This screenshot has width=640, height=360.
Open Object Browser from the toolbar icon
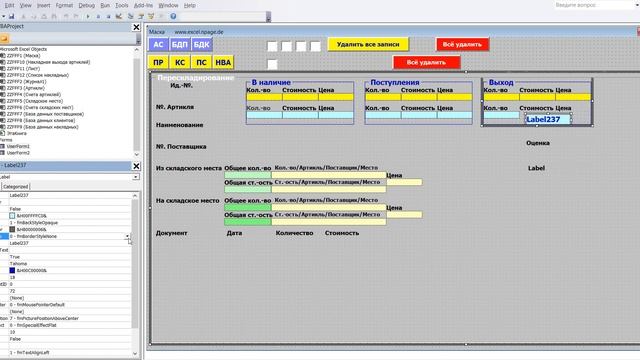point(151,16)
